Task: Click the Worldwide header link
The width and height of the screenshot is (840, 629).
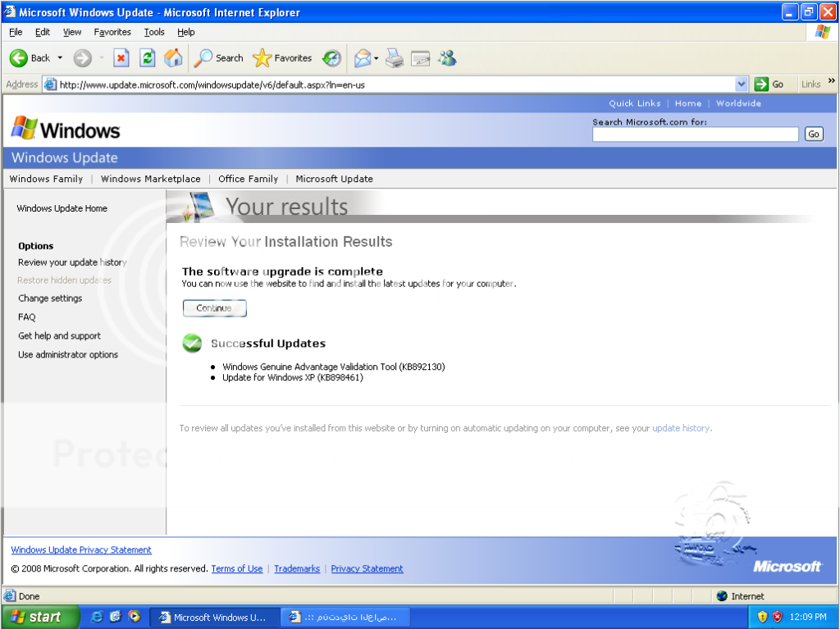Action: (x=738, y=103)
